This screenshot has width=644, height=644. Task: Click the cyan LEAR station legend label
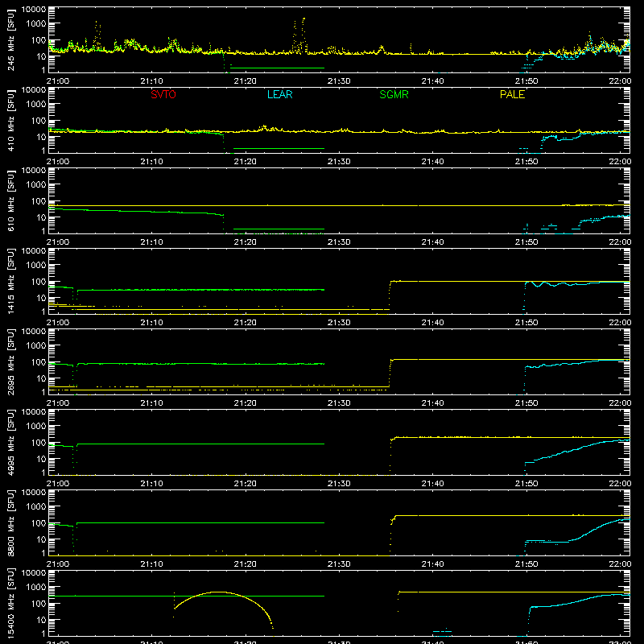[279, 94]
